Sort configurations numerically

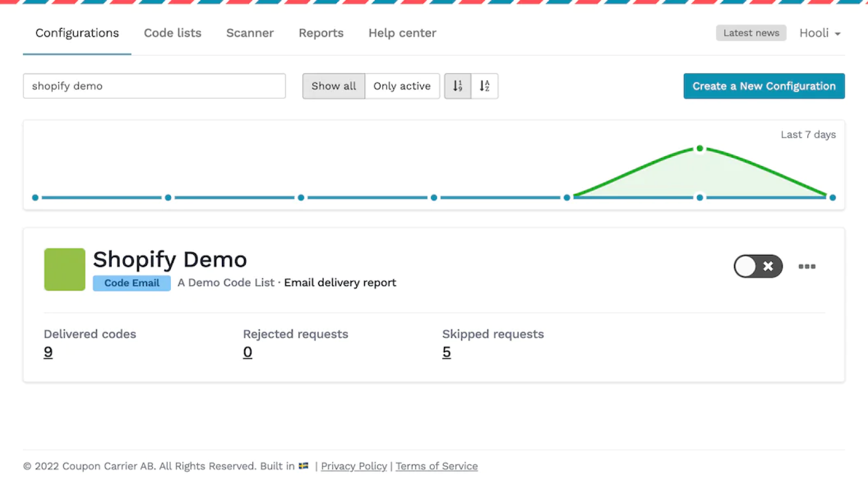[x=457, y=86]
